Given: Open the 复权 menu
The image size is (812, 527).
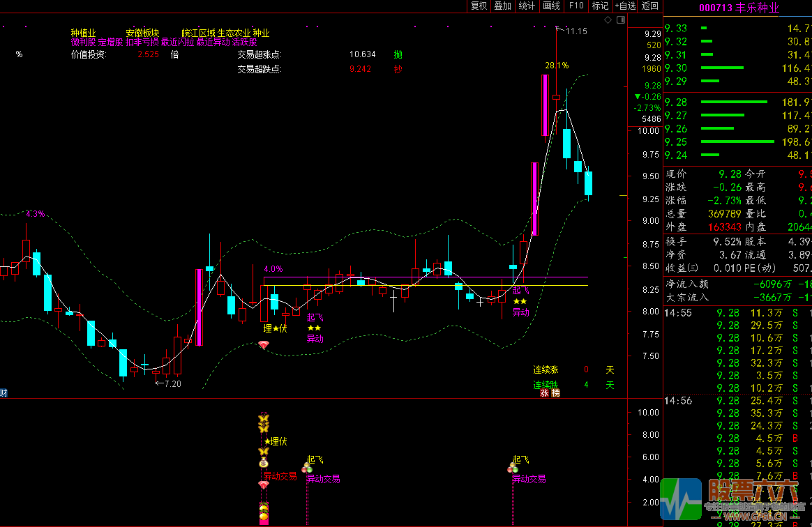Looking at the screenshot, I should point(479,6).
